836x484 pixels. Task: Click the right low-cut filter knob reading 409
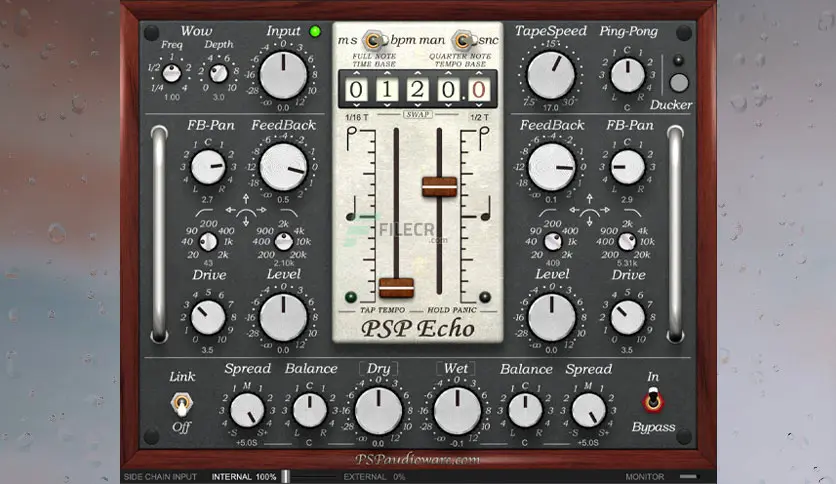552,242
